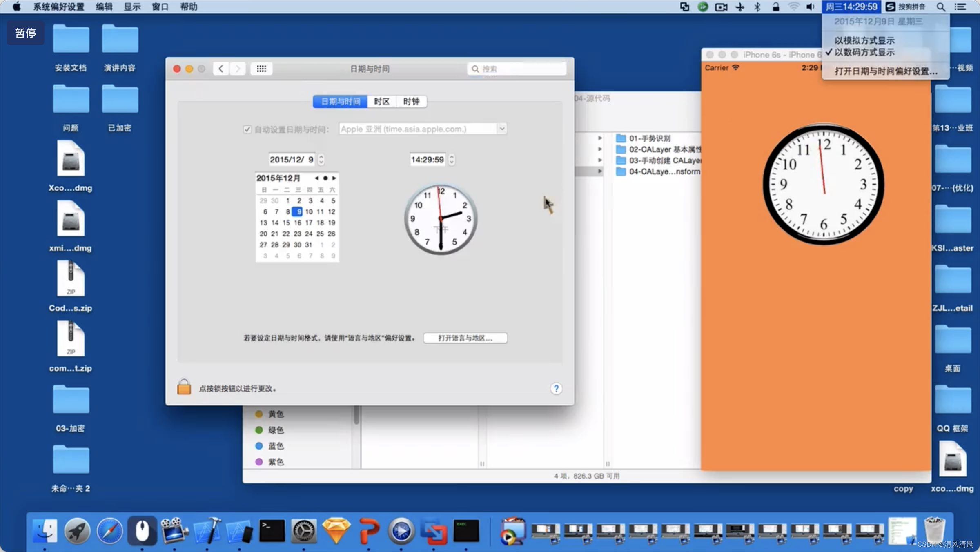Open iOS Simulator icon in Dock

[240, 531]
